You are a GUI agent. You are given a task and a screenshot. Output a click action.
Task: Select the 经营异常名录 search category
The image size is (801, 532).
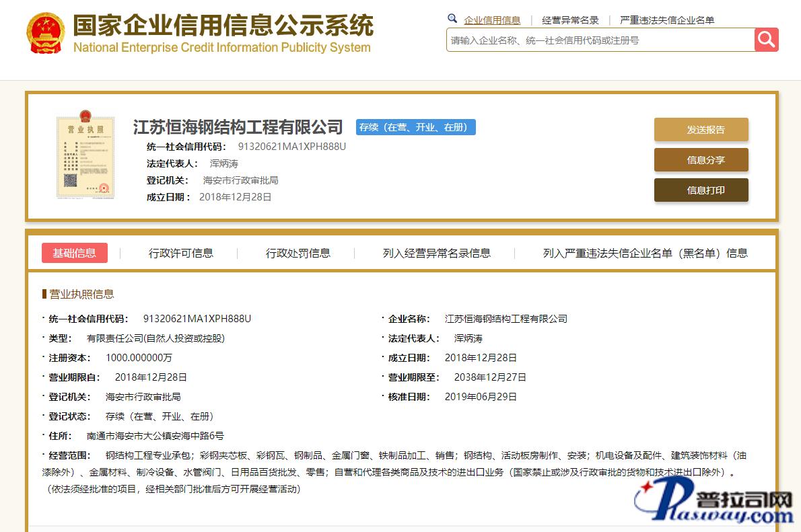[570, 20]
